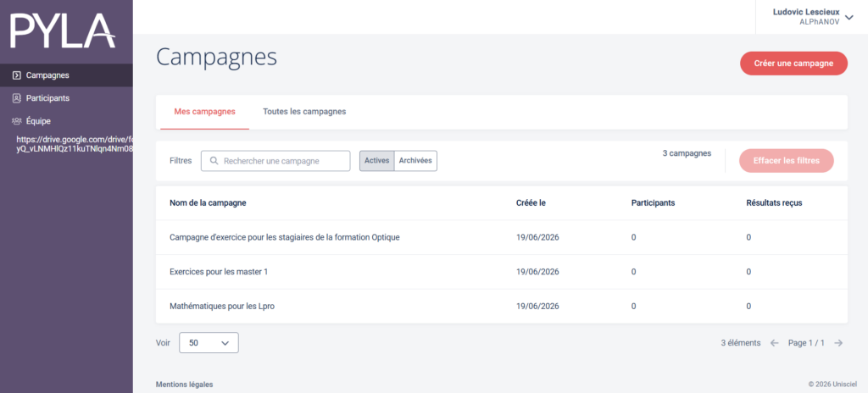The width and height of the screenshot is (868, 393).
Task: Click the Campagnes sidebar icon
Action: coord(17,75)
